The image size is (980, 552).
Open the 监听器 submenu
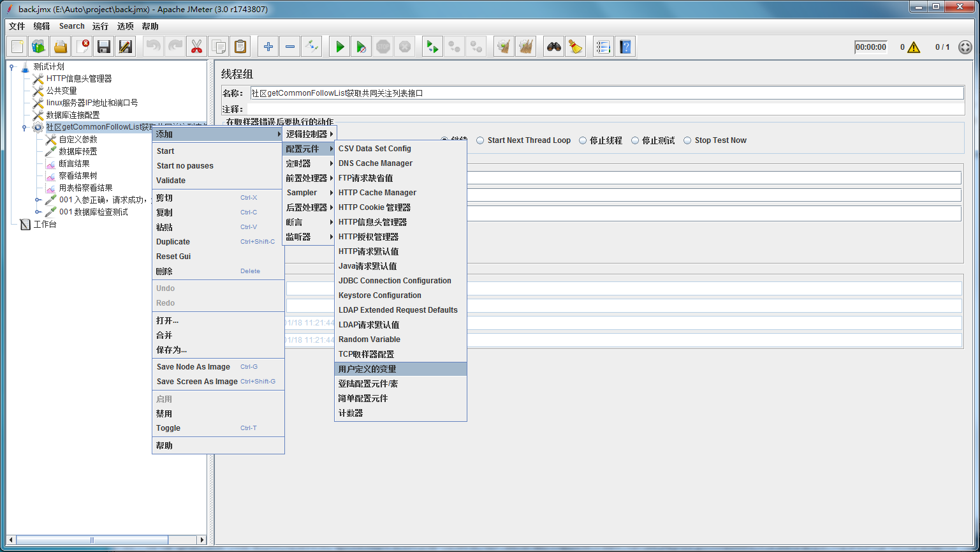[309, 237]
